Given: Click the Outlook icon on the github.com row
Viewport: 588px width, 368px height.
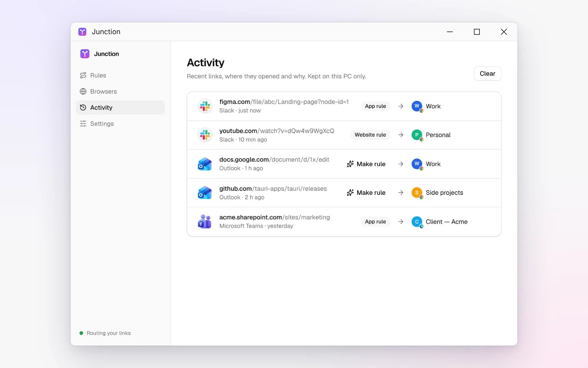Looking at the screenshot, I should [205, 193].
